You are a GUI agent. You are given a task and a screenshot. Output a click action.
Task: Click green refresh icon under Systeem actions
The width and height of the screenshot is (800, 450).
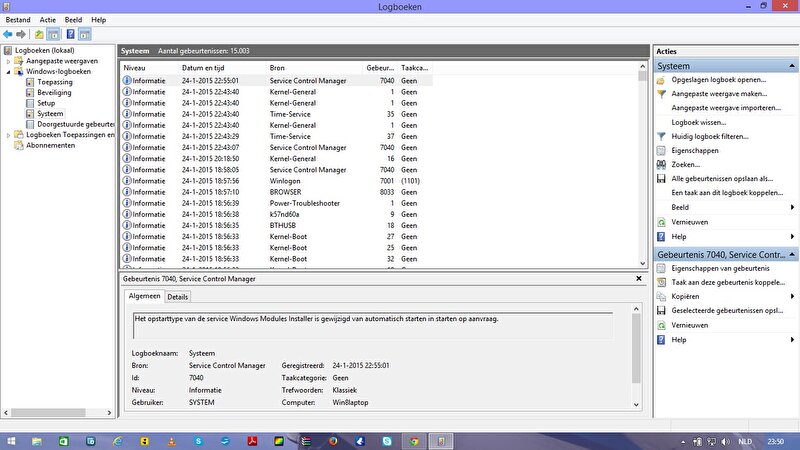click(x=661, y=222)
